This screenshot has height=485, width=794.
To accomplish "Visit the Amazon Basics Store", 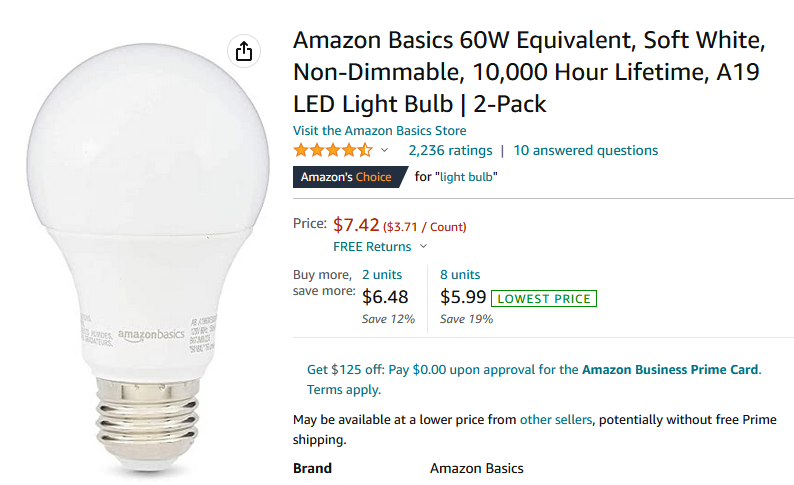I will point(379,131).
